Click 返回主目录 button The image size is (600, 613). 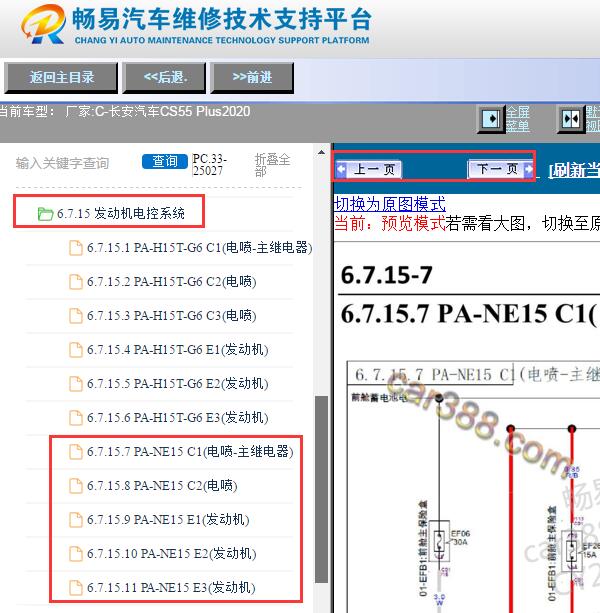tap(61, 77)
